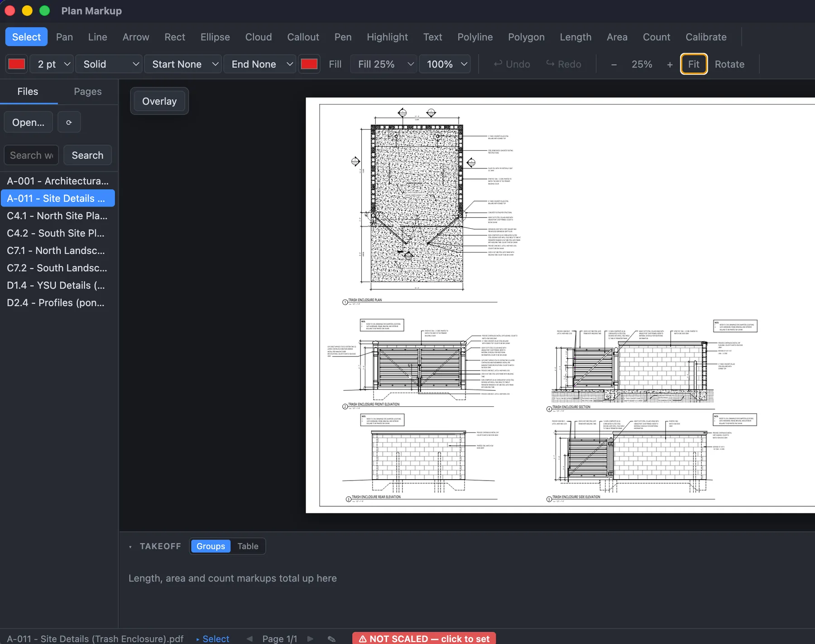This screenshot has width=815, height=644.
Task: Click the Page 1/1 indicator
Action: 280,639
